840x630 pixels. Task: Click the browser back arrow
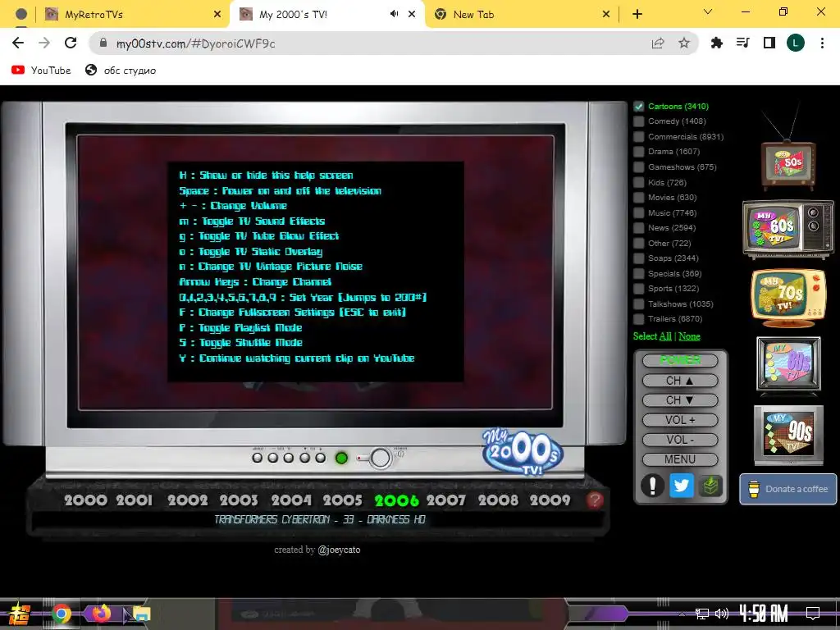pos(18,43)
